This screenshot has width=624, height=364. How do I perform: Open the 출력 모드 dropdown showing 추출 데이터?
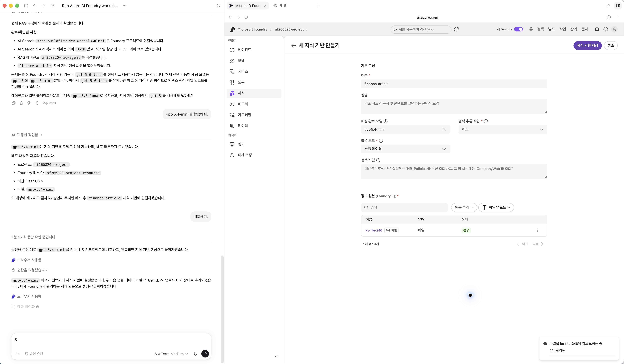click(405, 149)
